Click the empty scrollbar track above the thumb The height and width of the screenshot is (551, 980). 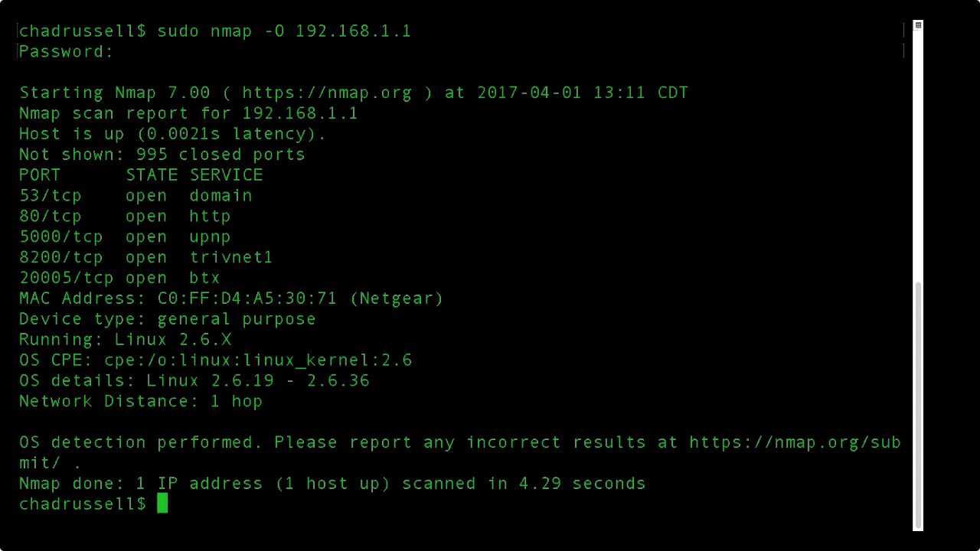pyautogui.click(x=918, y=156)
